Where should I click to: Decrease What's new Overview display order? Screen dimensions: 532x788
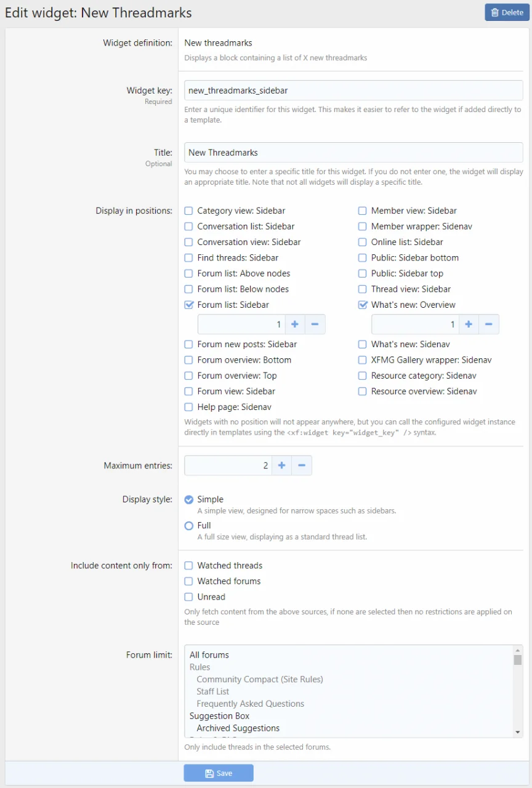point(489,324)
